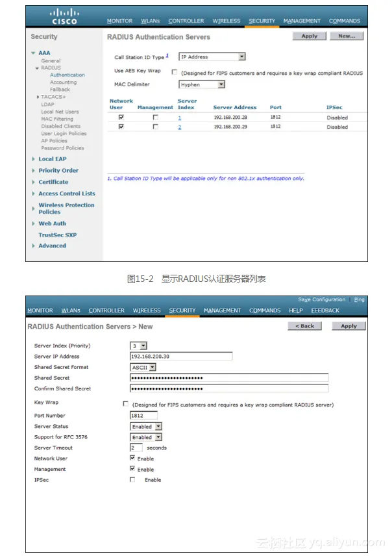Image resolution: width=392 pixels, height=556 pixels.
Task: Select AP Policies in sidebar
Action: 54,141
